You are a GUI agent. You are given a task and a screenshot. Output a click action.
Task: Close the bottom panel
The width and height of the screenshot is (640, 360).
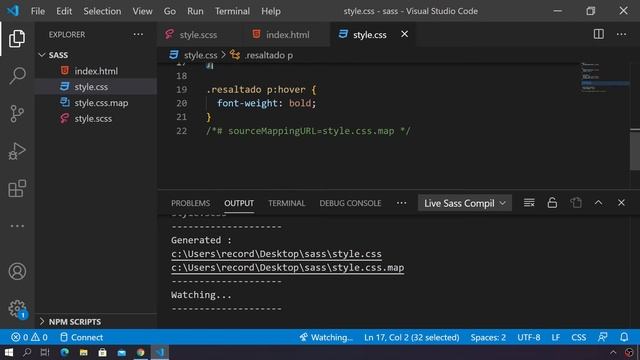(621, 203)
